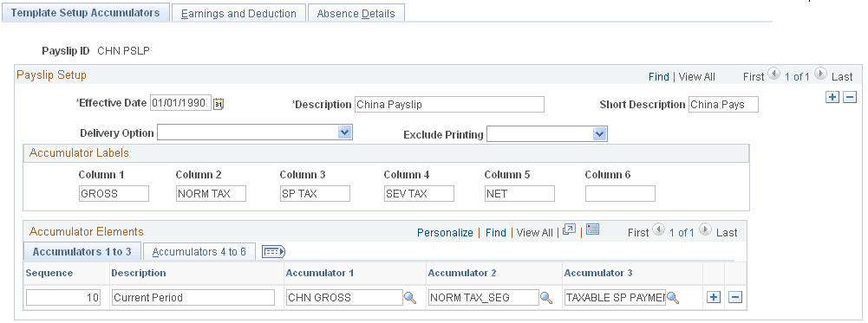Click Accumulator 2 field NORM TAX_SEG
868x323 pixels.
484,298
